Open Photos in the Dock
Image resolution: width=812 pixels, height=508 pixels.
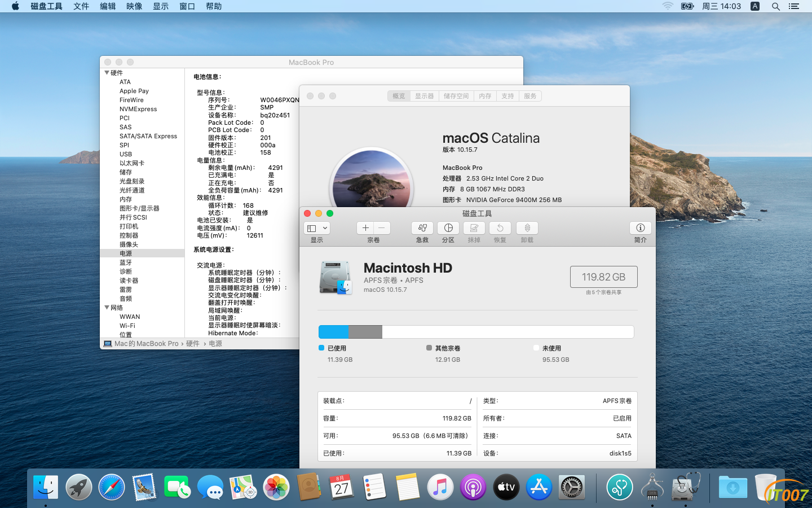(x=276, y=487)
